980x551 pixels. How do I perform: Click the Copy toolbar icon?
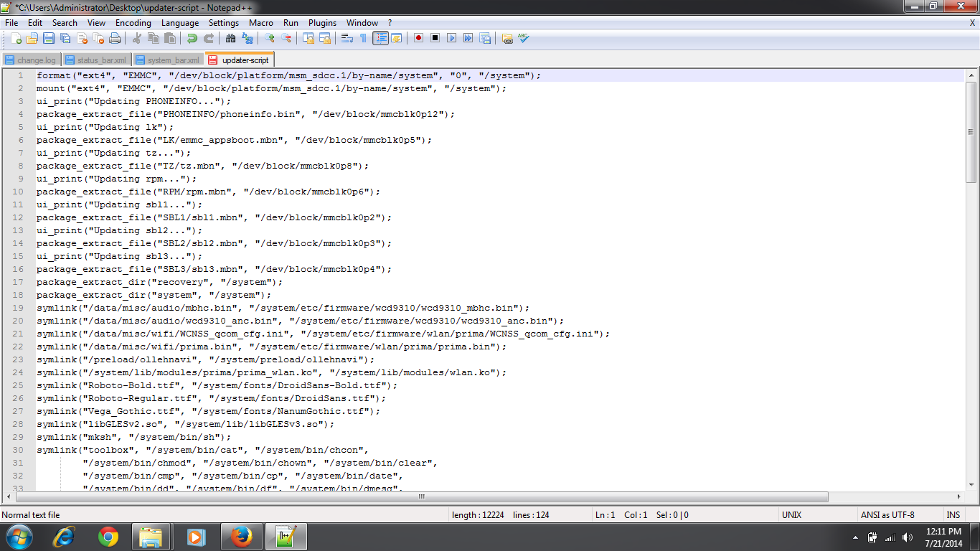[153, 38]
